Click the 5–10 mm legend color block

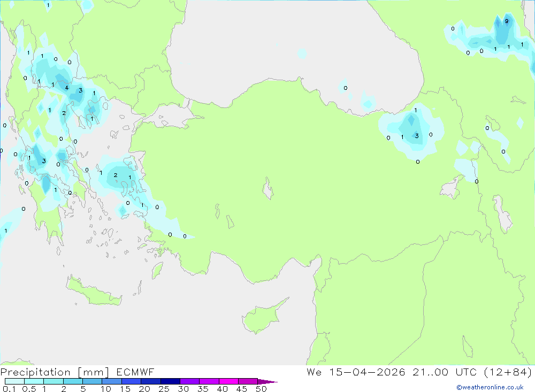[x=93, y=381]
